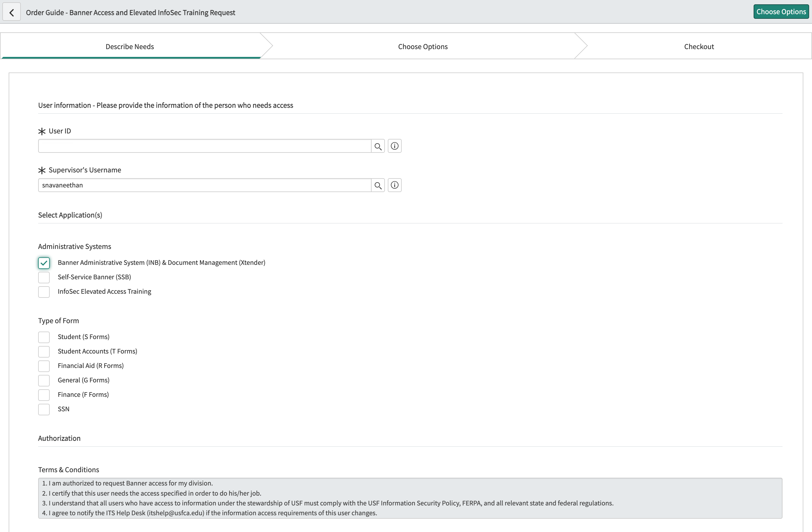Open Supervisor's Username lookup search icon
Viewport: 812px width, 532px height.
coord(378,185)
